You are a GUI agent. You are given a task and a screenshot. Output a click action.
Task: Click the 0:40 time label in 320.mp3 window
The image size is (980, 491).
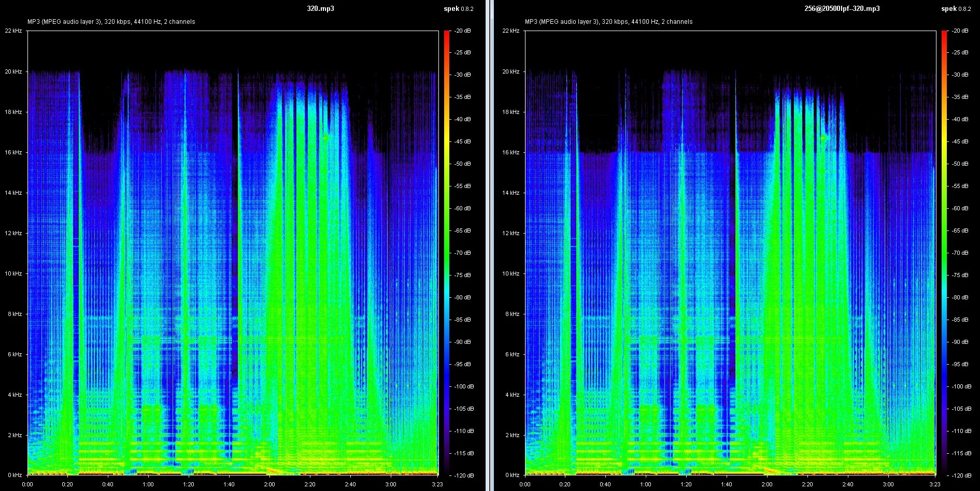tap(108, 484)
